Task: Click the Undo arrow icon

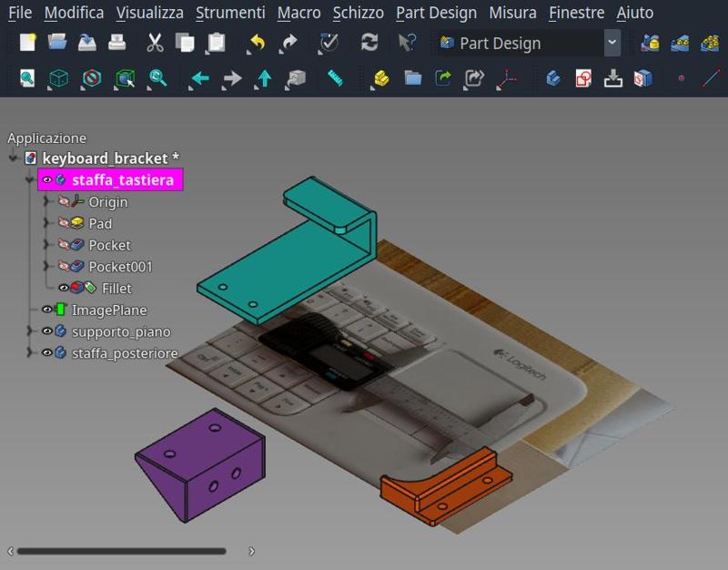Action: tap(257, 43)
